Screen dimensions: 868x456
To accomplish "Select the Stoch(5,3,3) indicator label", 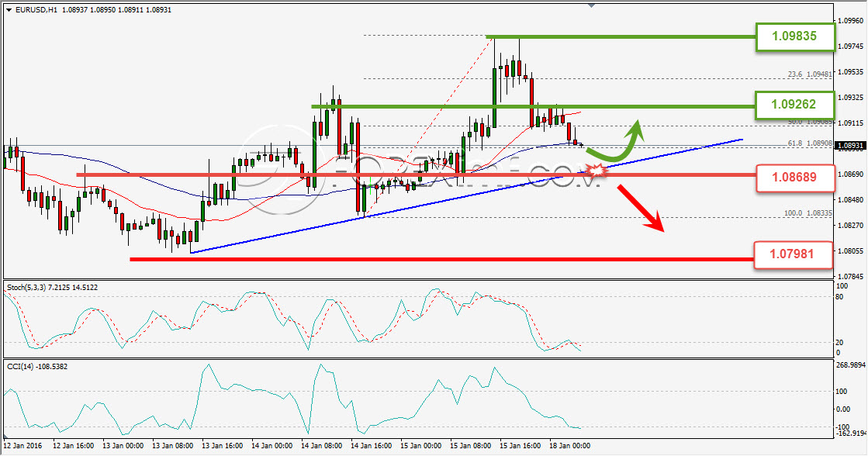I will tap(52, 287).
